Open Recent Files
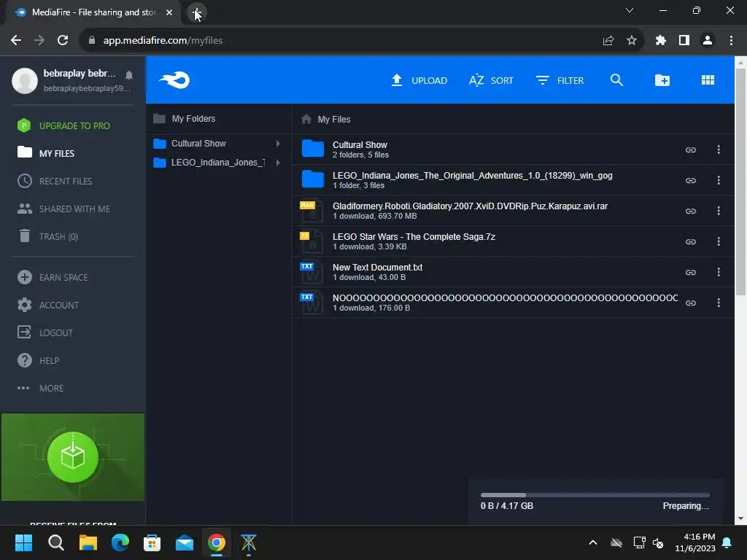 tap(55, 181)
